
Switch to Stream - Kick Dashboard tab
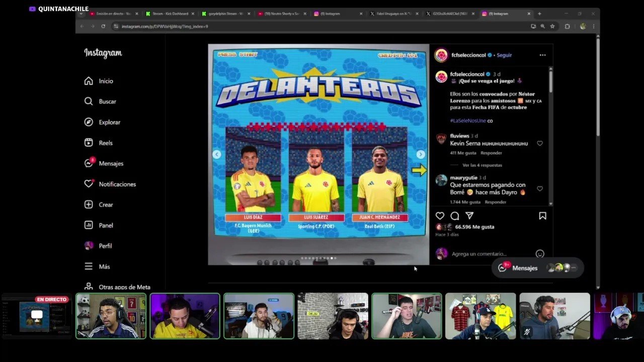170,14
